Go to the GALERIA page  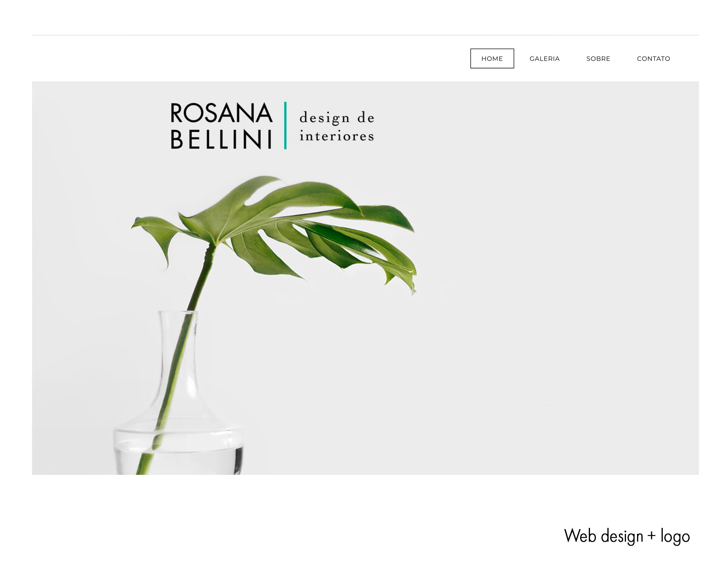545,59
